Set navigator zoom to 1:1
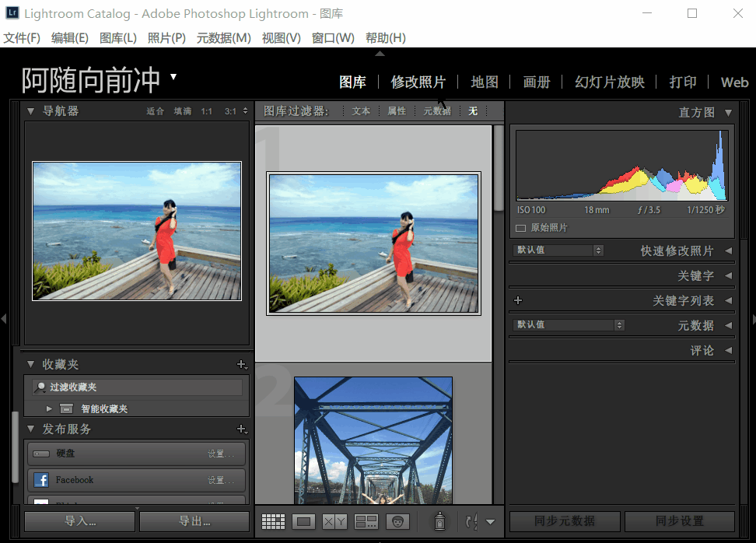 pos(206,111)
